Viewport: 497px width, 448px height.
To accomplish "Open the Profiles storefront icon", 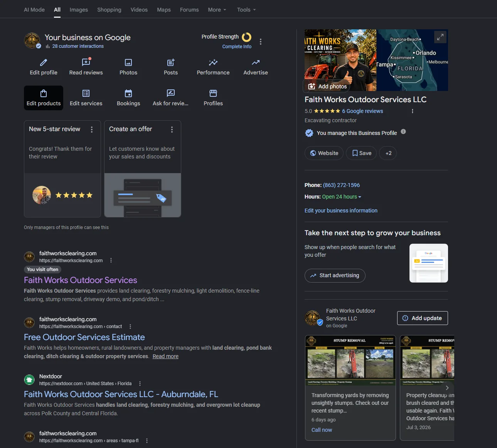I will tap(213, 93).
